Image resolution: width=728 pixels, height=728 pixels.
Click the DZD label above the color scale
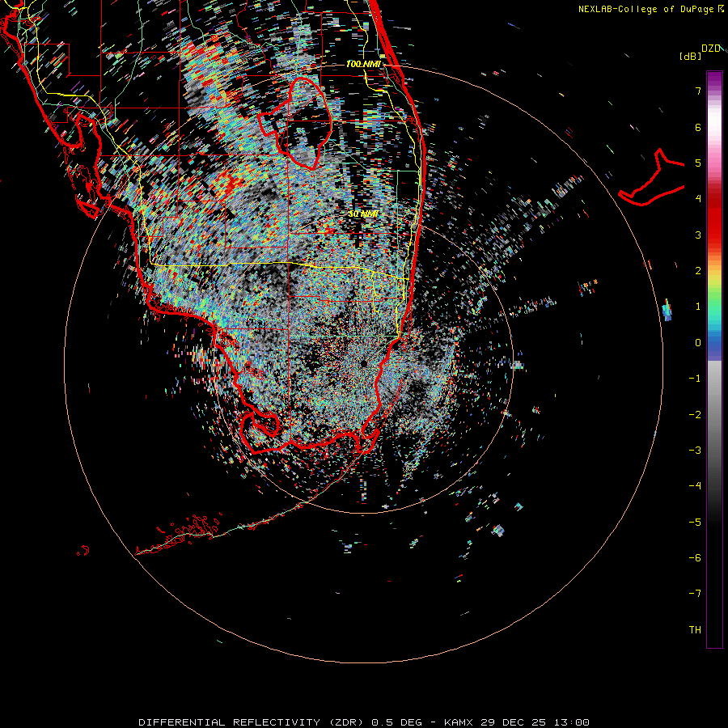tap(712, 49)
